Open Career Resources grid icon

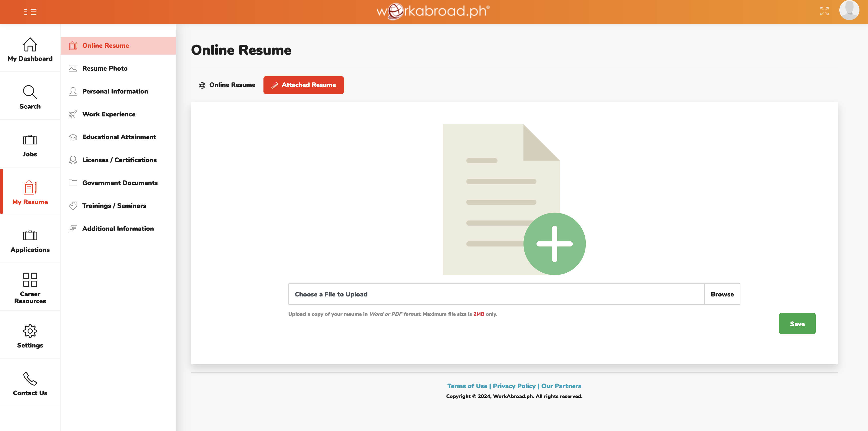[x=30, y=280]
